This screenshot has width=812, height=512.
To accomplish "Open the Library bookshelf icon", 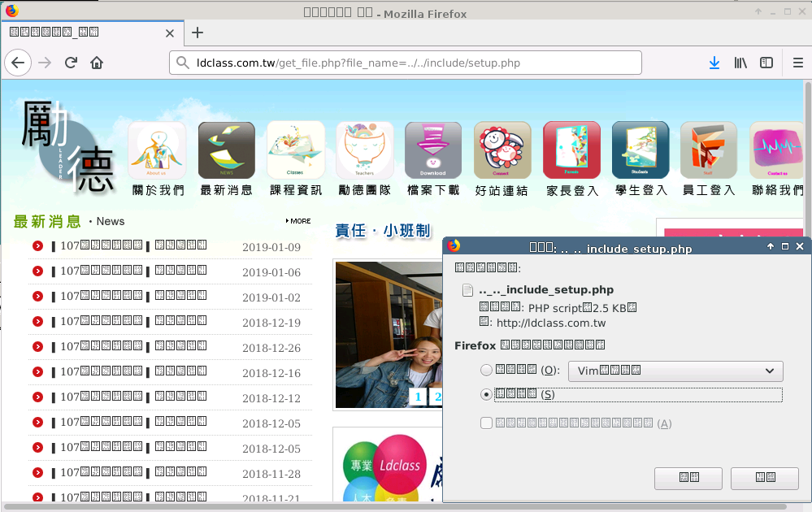I will pyautogui.click(x=740, y=63).
